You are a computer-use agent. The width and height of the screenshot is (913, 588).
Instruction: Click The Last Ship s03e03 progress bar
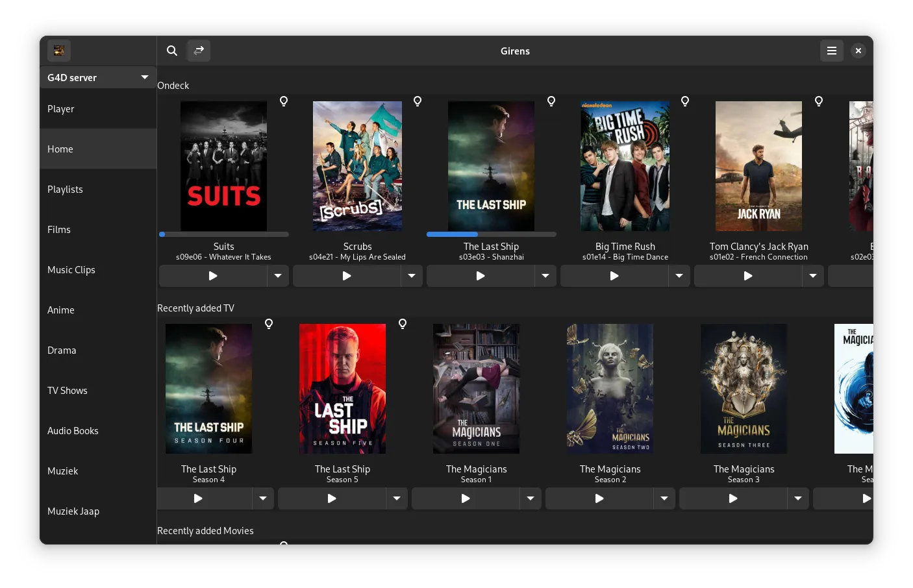(x=492, y=234)
